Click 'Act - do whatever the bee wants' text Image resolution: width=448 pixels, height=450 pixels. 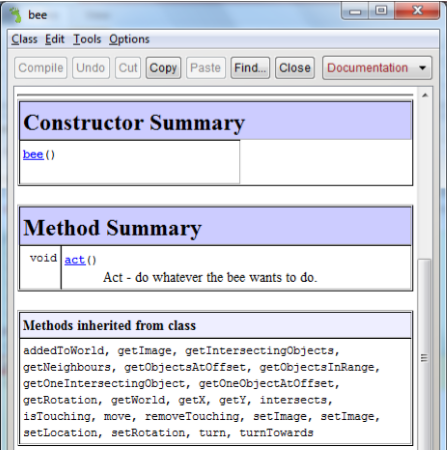[210, 277]
